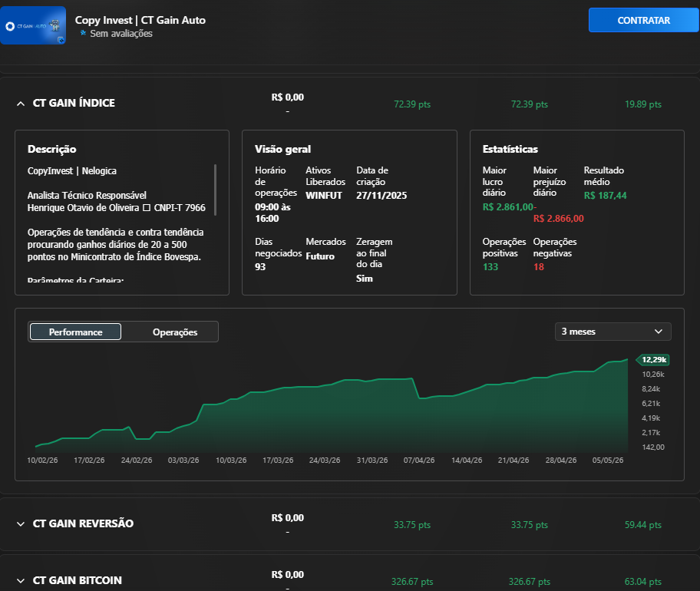
Task: Click the dropdown arrow next to 3 meses
Action: 658,332
